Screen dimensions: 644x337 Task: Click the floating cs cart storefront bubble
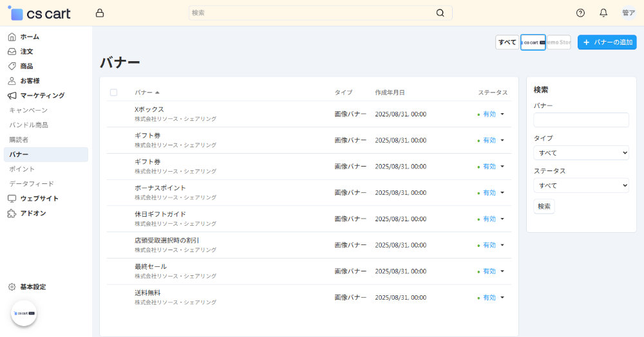coord(24,313)
